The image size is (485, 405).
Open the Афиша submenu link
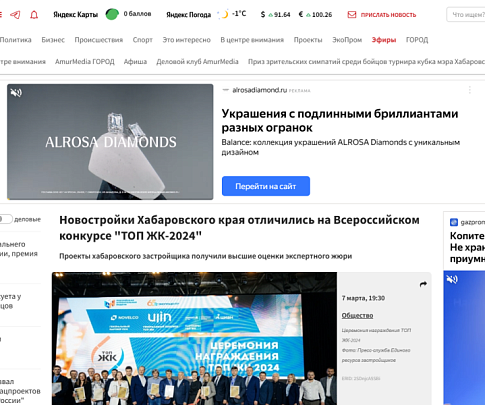click(x=135, y=62)
